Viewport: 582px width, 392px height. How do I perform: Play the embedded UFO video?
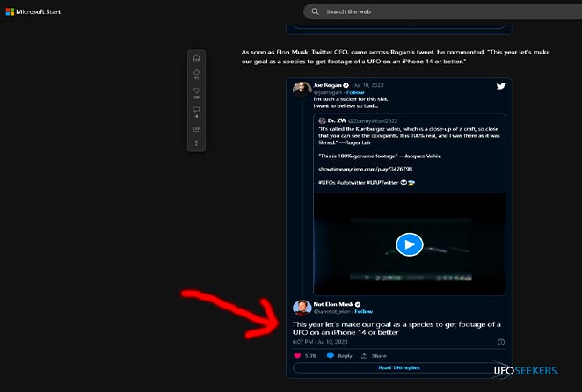click(x=409, y=244)
